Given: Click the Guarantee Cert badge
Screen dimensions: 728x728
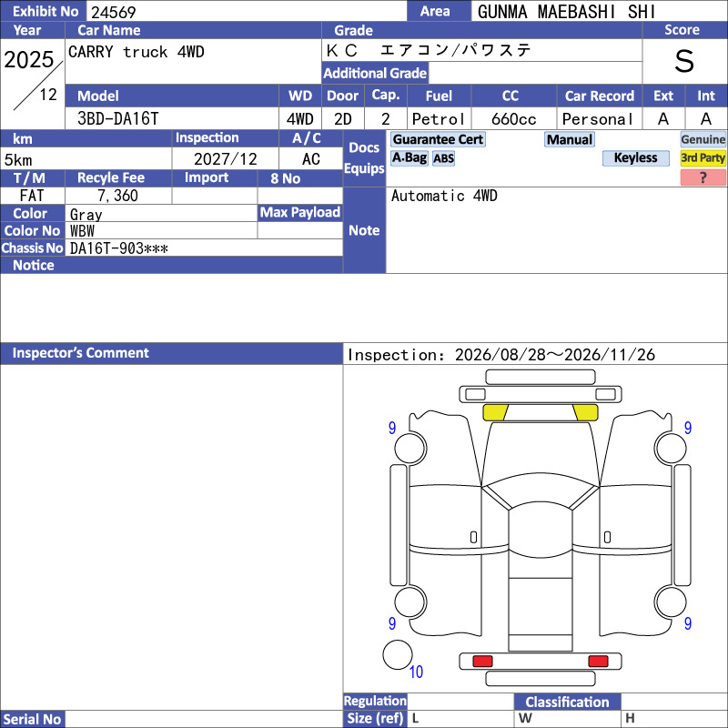Looking at the screenshot, I should pyautogui.click(x=438, y=139).
